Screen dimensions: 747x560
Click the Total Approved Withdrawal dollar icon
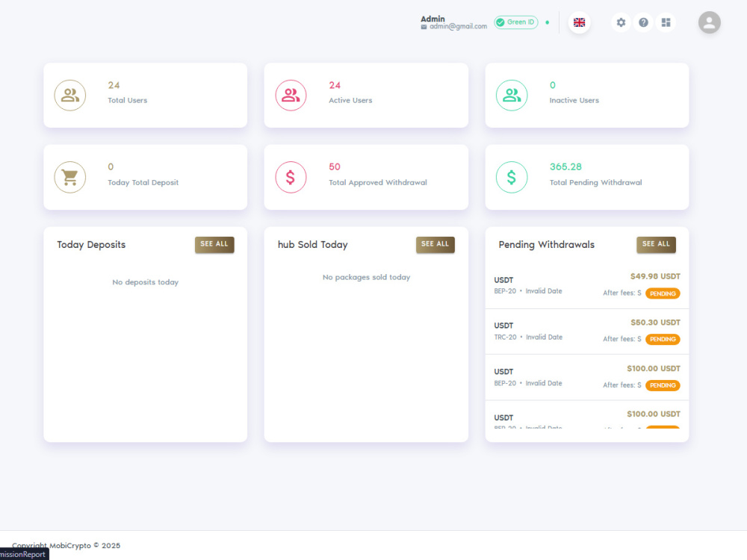(291, 177)
